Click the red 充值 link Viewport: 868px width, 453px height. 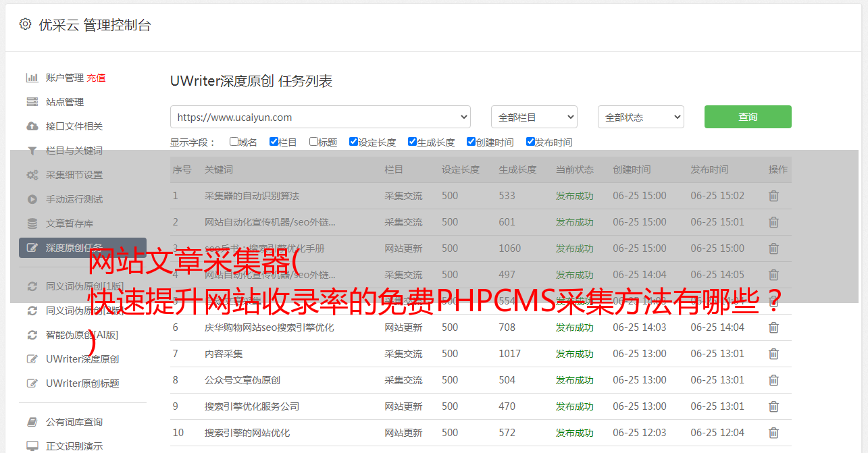point(96,78)
